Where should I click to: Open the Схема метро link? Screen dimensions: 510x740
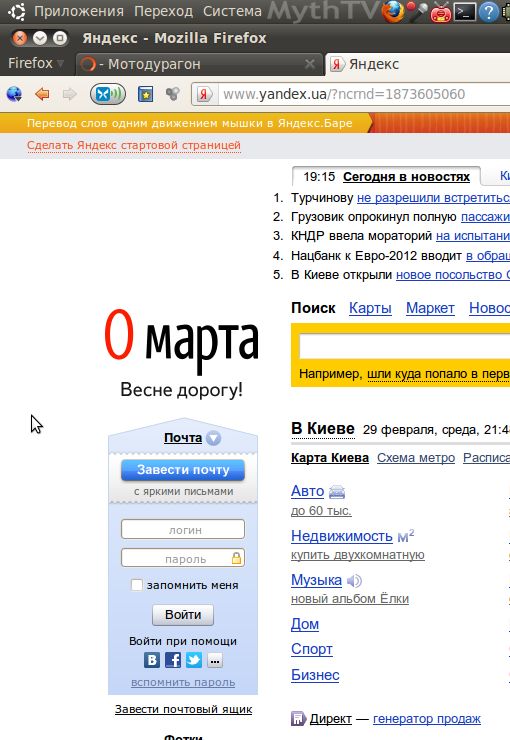click(416, 458)
